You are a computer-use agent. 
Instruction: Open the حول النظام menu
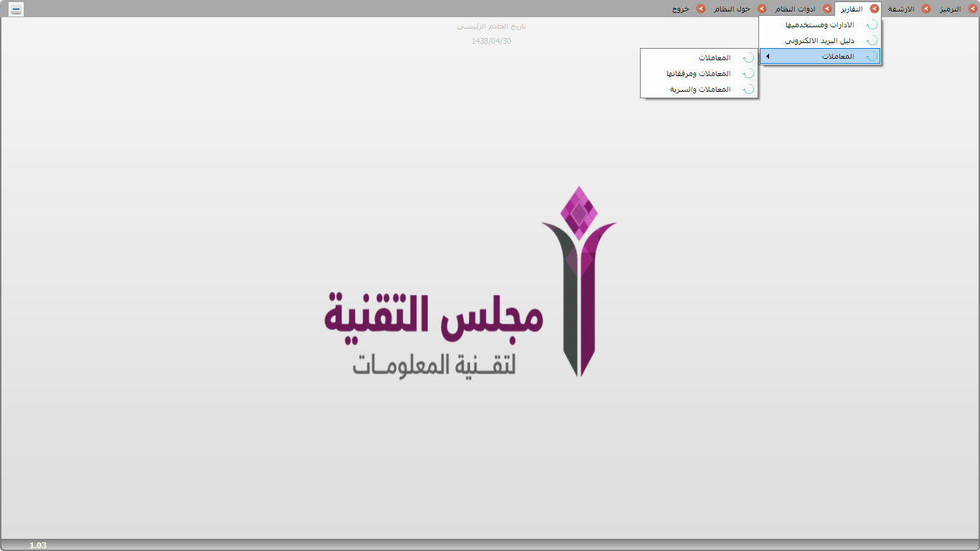[x=732, y=9]
